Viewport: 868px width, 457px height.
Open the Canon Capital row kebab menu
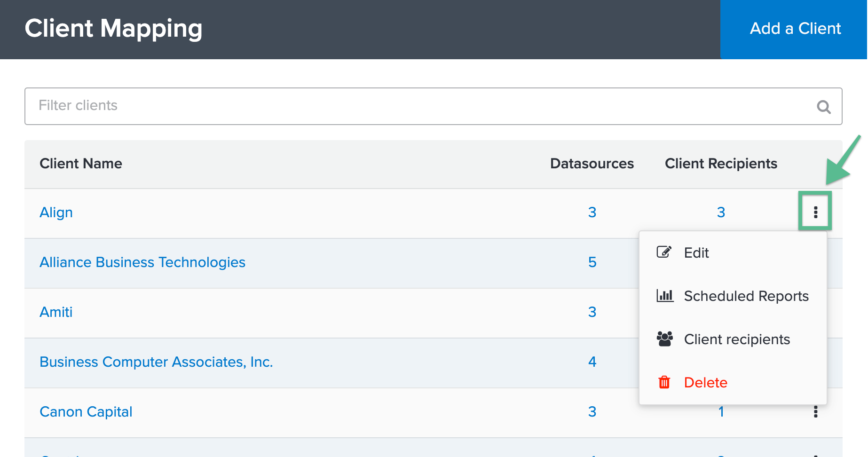[815, 412]
